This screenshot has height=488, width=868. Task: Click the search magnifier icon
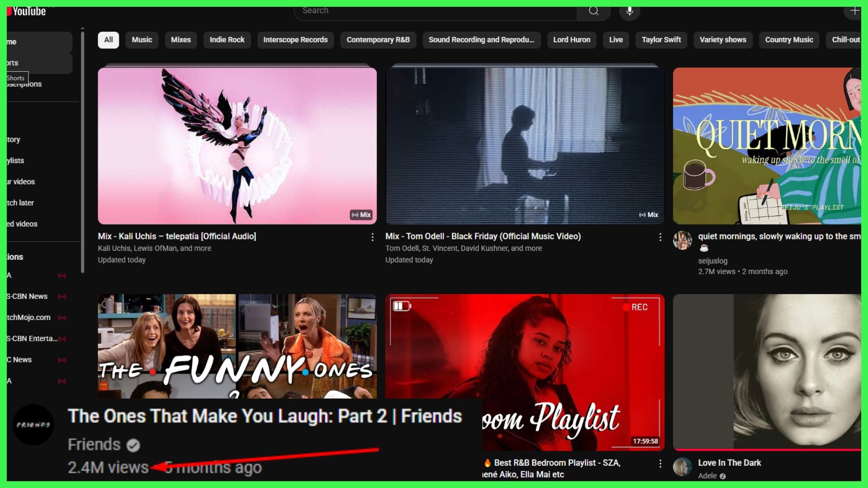(x=594, y=11)
